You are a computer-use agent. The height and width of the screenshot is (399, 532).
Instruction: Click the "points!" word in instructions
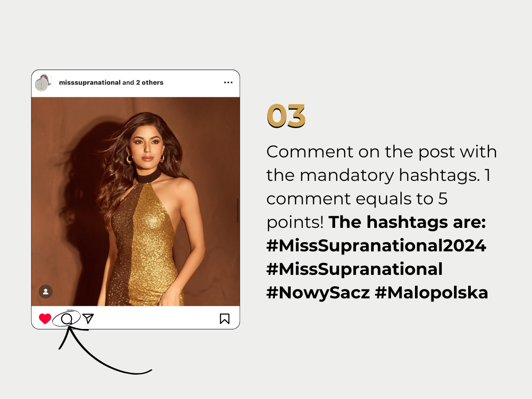[x=295, y=223]
